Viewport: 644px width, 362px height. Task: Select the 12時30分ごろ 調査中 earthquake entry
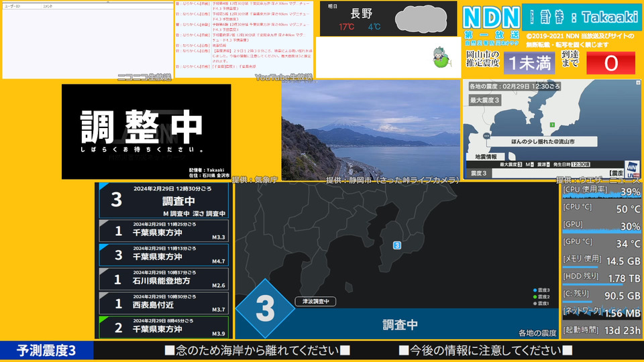164,200
